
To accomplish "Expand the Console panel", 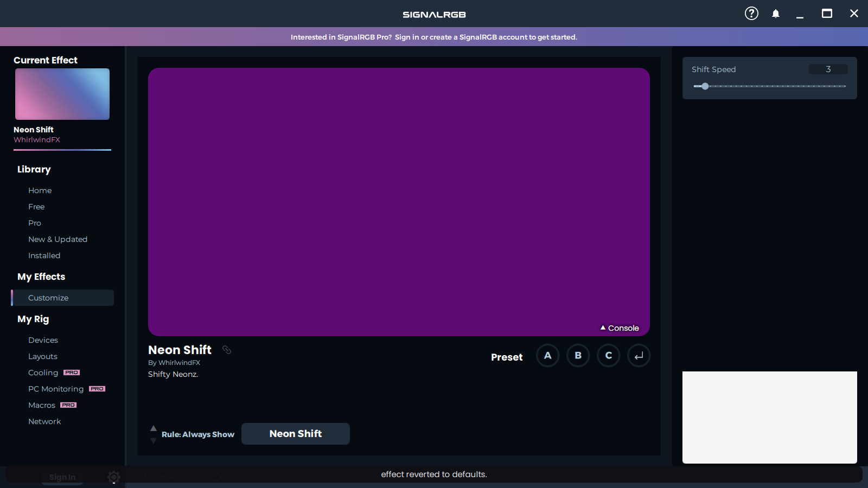I will [620, 328].
